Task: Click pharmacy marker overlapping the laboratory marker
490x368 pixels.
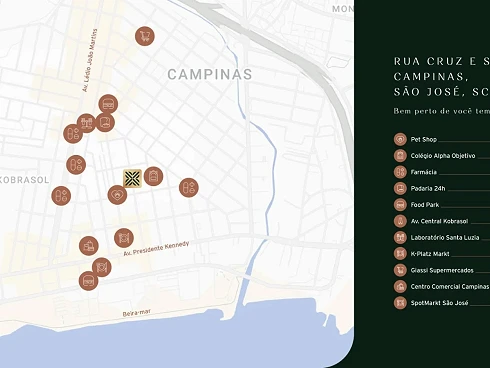Action: [x=73, y=134]
